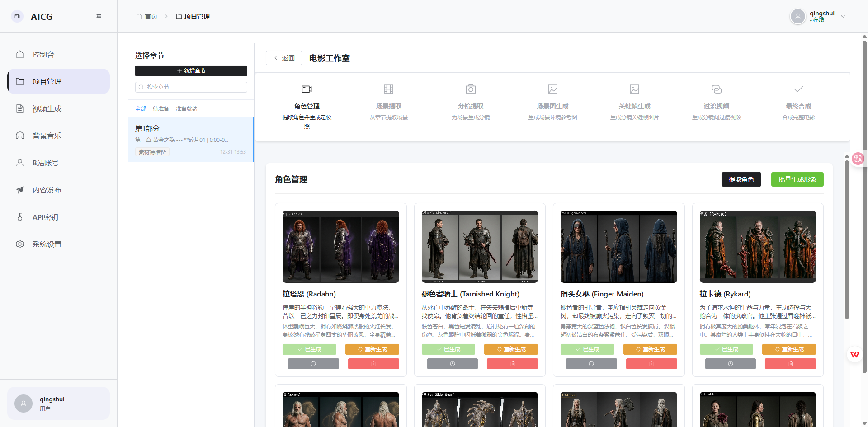
Task: Open 视频生成 in the sidebar
Action: click(x=58, y=108)
